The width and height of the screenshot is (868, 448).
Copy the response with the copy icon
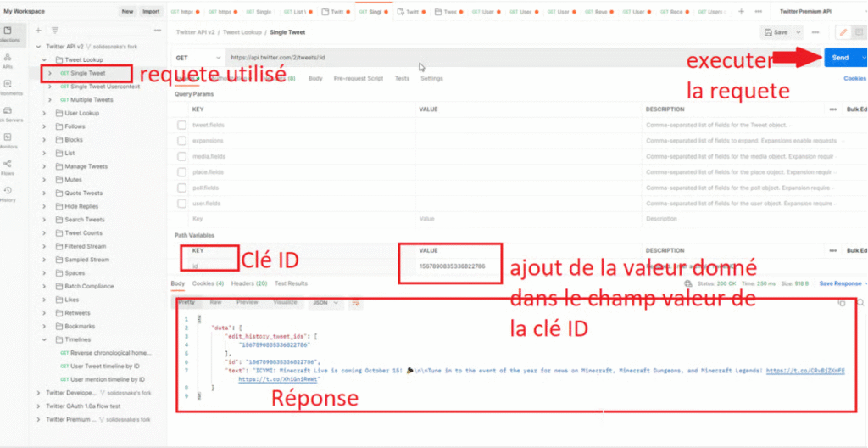point(842,303)
